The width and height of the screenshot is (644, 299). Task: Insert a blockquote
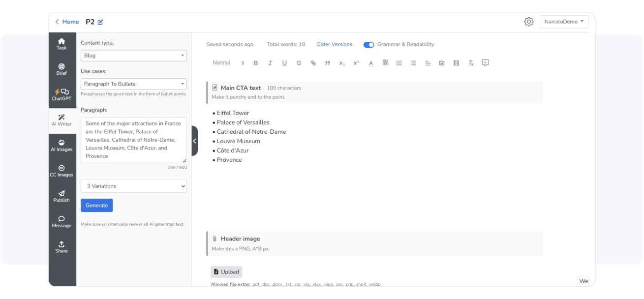pos(327,63)
